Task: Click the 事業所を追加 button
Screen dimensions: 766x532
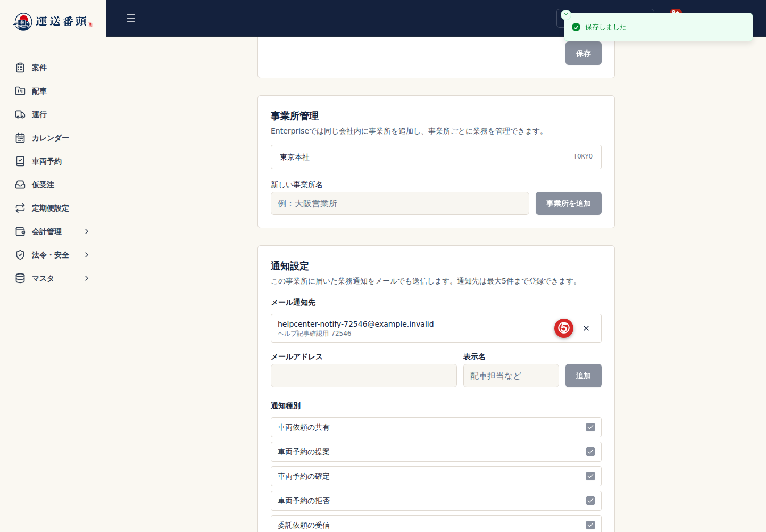Action: pyautogui.click(x=569, y=203)
